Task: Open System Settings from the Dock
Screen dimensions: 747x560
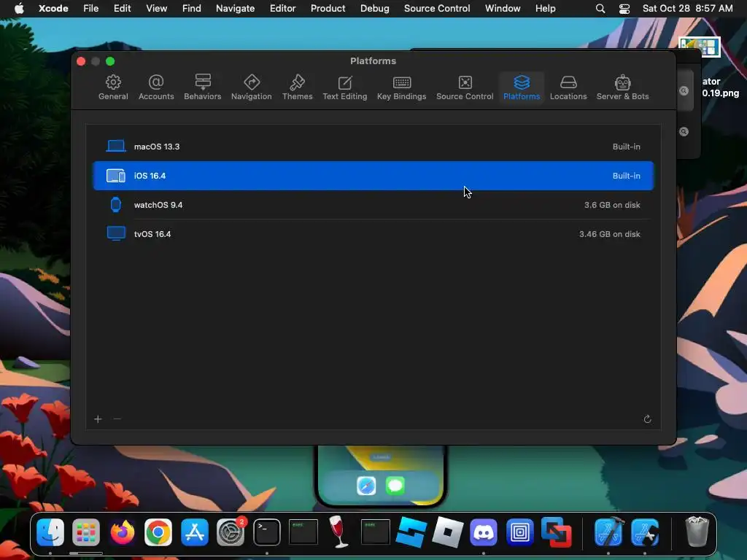Action: [x=231, y=532]
